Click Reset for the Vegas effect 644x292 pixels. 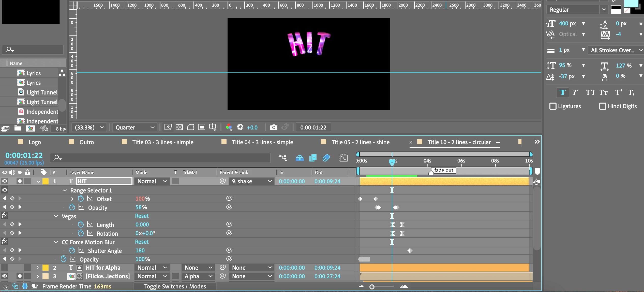[x=142, y=216]
